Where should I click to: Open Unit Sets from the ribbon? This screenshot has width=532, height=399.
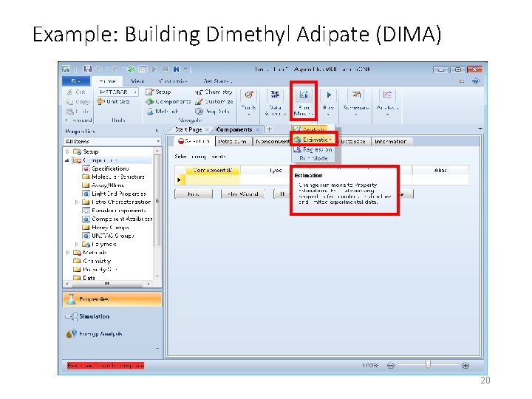(113, 101)
